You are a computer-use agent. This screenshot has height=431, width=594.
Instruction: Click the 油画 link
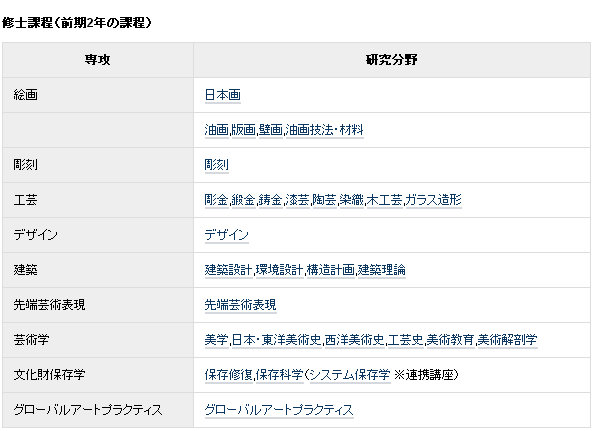point(216,130)
